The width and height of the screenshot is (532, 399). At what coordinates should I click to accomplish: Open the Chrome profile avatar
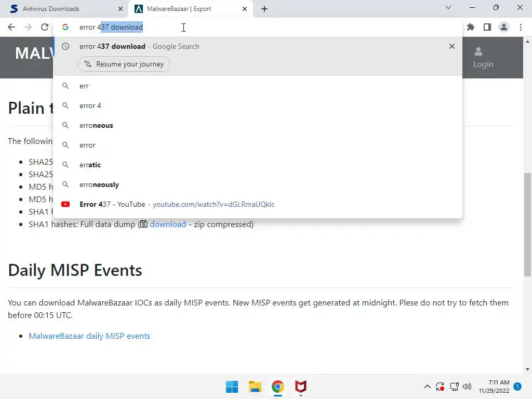(504, 27)
